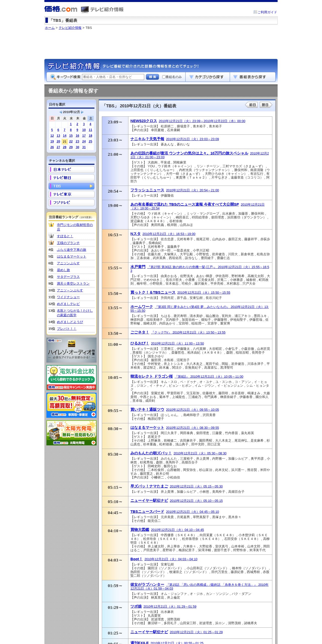Open ranking item プレバト！！

[66, 329]
